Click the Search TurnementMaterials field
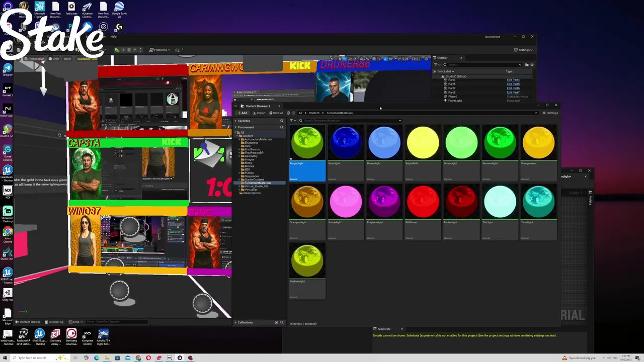Viewport: 644px width, 362px height. tap(350, 121)
